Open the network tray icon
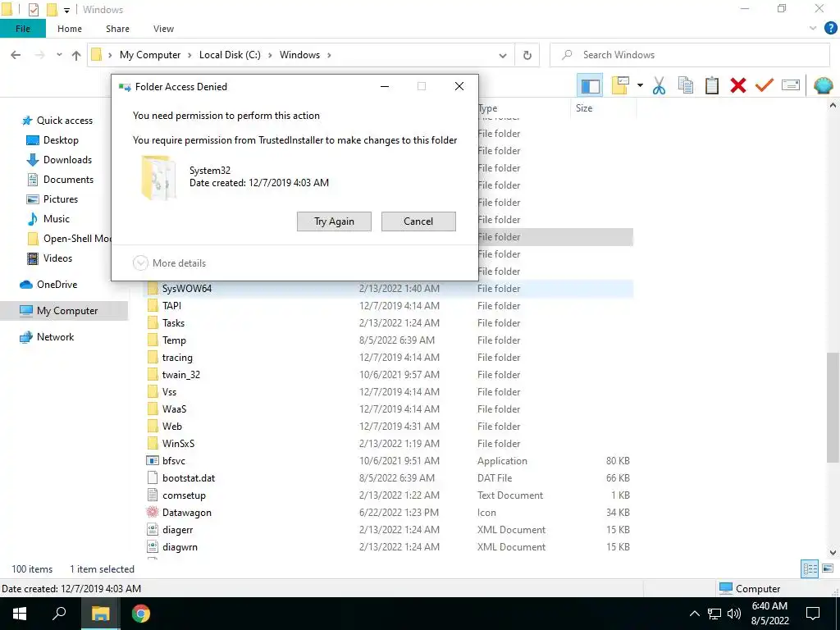Viewport: 840px width, 630px height. (x=714, y=614)
